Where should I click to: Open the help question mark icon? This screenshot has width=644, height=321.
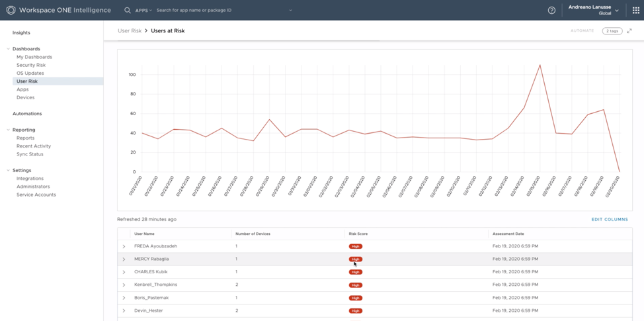(x=551, y=10)
